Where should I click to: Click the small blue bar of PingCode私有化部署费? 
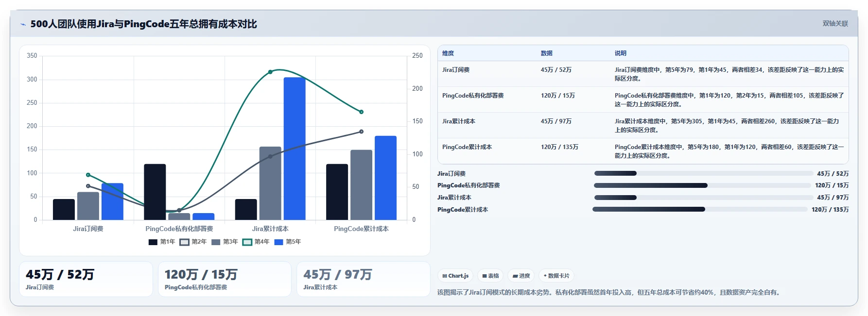click(204, 216)
